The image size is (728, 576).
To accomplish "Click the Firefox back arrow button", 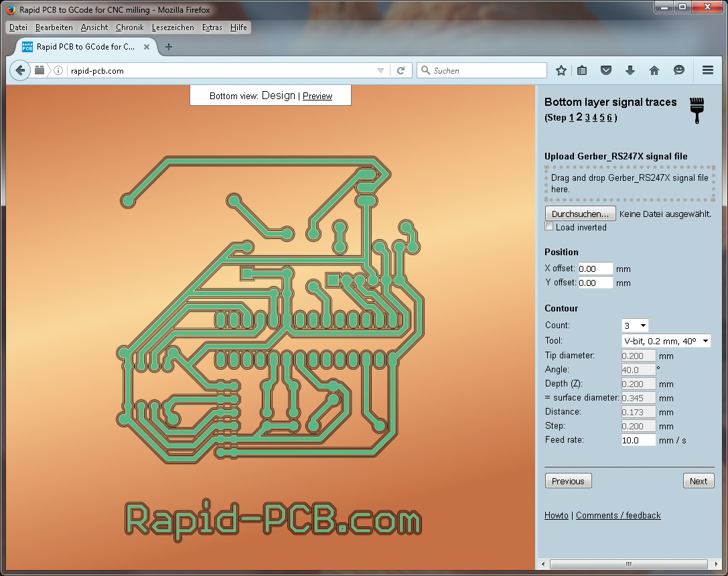I will (20, 70).
